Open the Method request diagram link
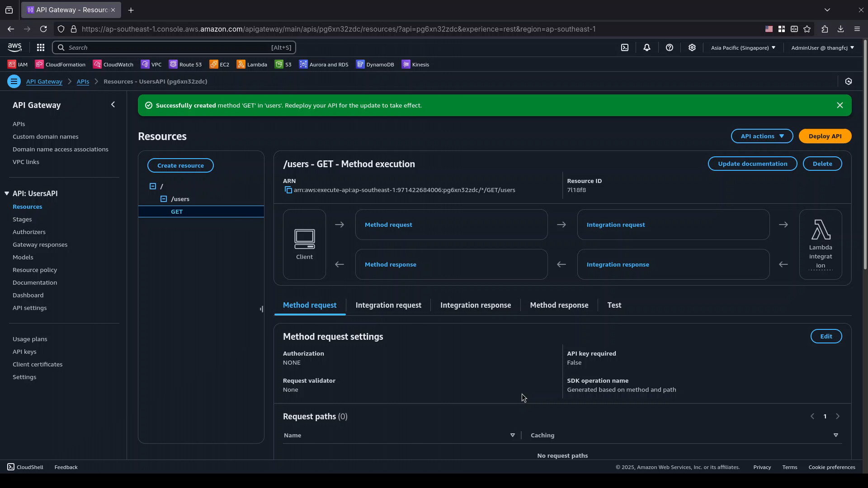Viewport: 868px width, 488px height. [x=388, y=225]
